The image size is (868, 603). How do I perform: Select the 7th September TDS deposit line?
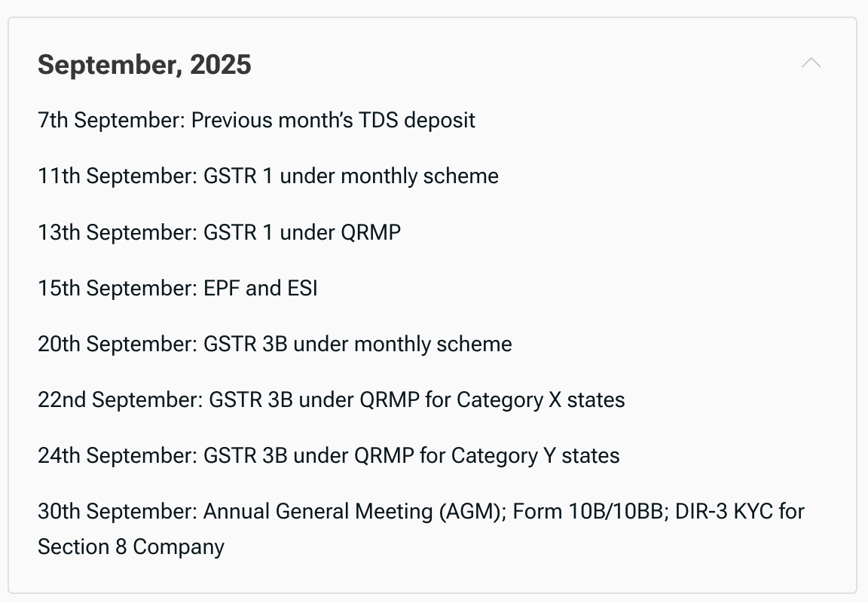[256, 120]
